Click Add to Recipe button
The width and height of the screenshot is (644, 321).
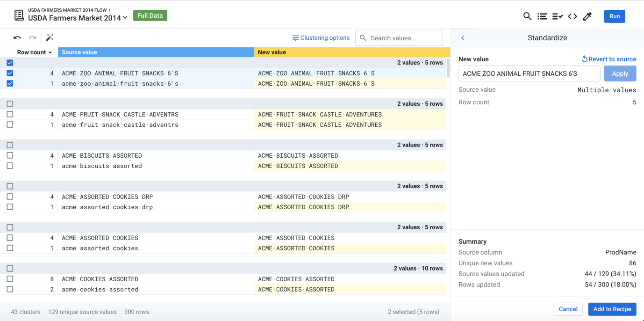coord(612,309)
